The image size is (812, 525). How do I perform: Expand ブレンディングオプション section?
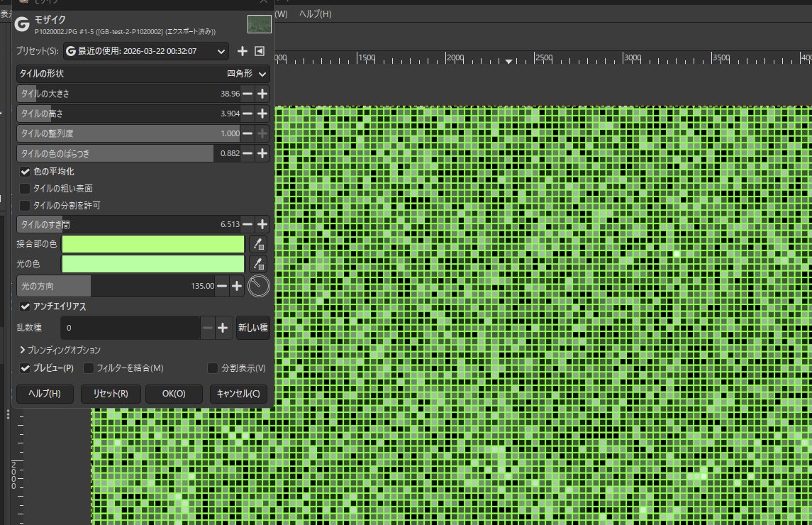[x=60, y=350]
